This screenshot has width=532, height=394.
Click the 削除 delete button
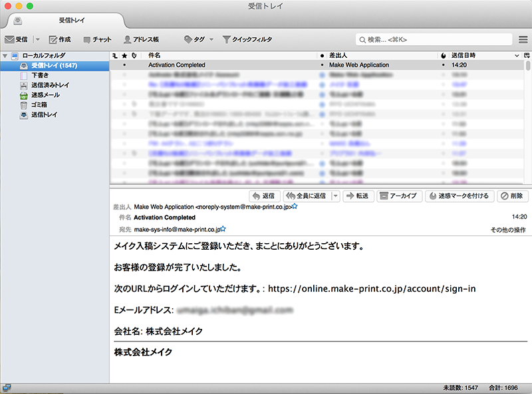(512, 196)
